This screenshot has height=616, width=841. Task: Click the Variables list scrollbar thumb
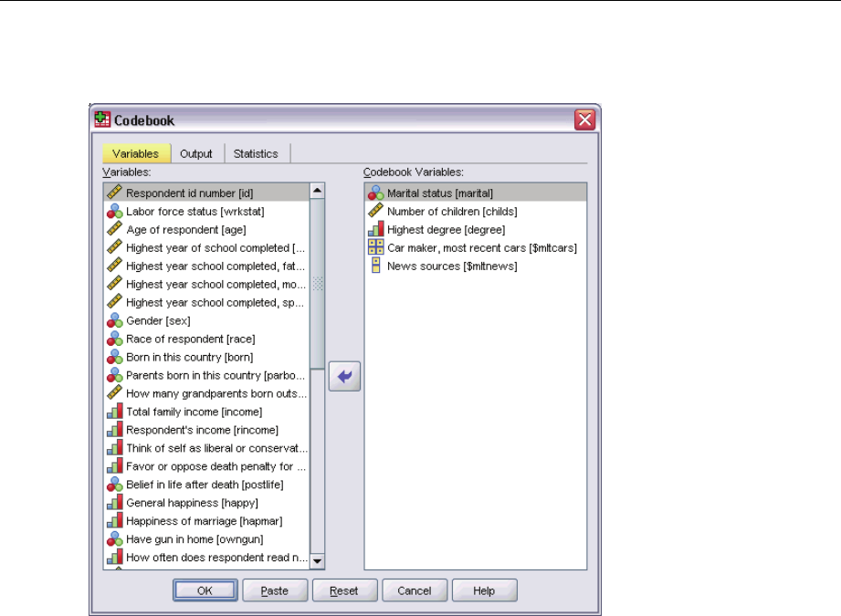pos(318,284)
